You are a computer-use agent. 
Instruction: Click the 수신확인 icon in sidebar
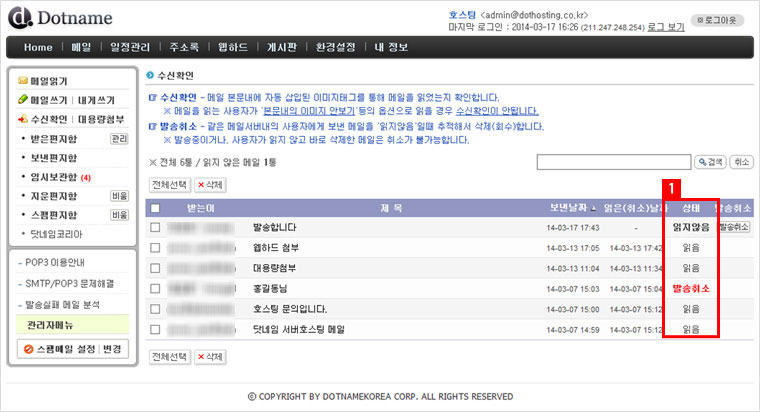[x=23, y=119]
